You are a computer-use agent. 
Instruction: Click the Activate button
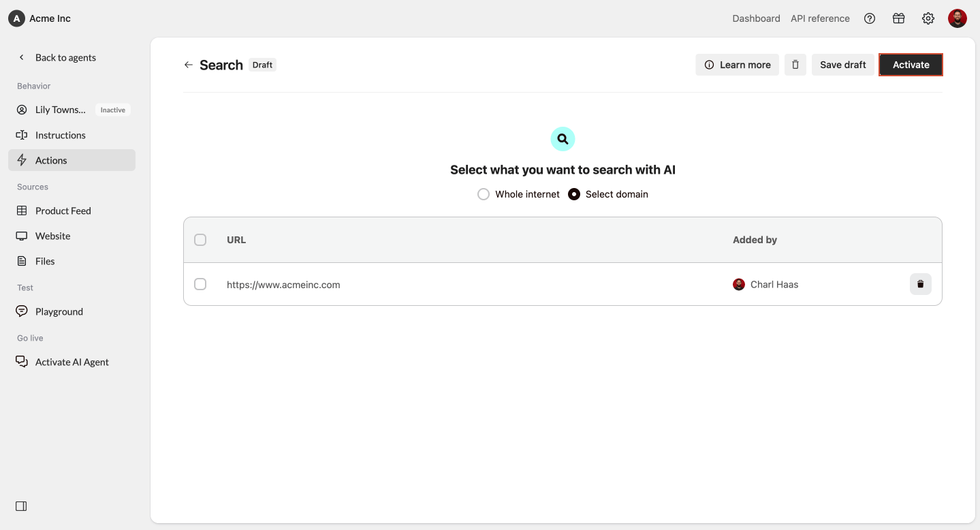911,65
